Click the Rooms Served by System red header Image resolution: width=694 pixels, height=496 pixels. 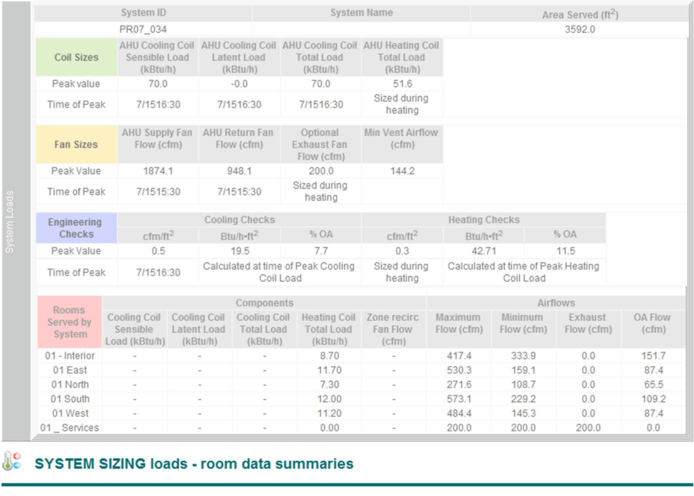(x=69, y=322)
